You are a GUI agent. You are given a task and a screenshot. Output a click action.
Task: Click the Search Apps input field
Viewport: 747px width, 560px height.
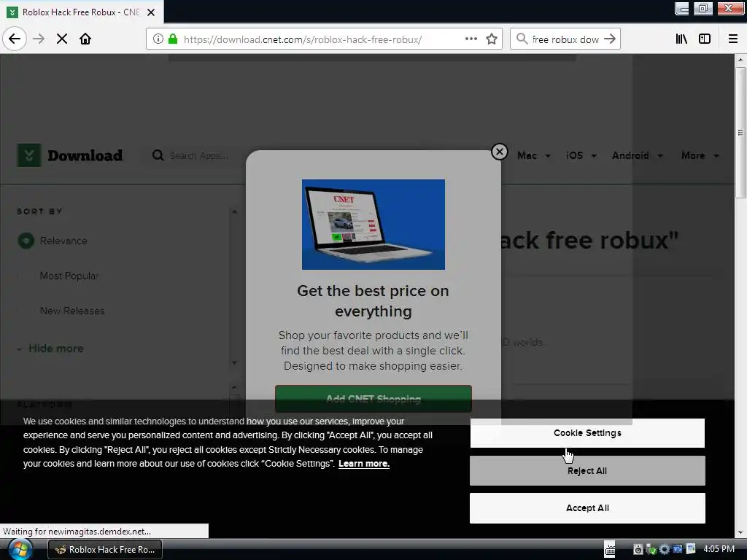tap(200, 156)
